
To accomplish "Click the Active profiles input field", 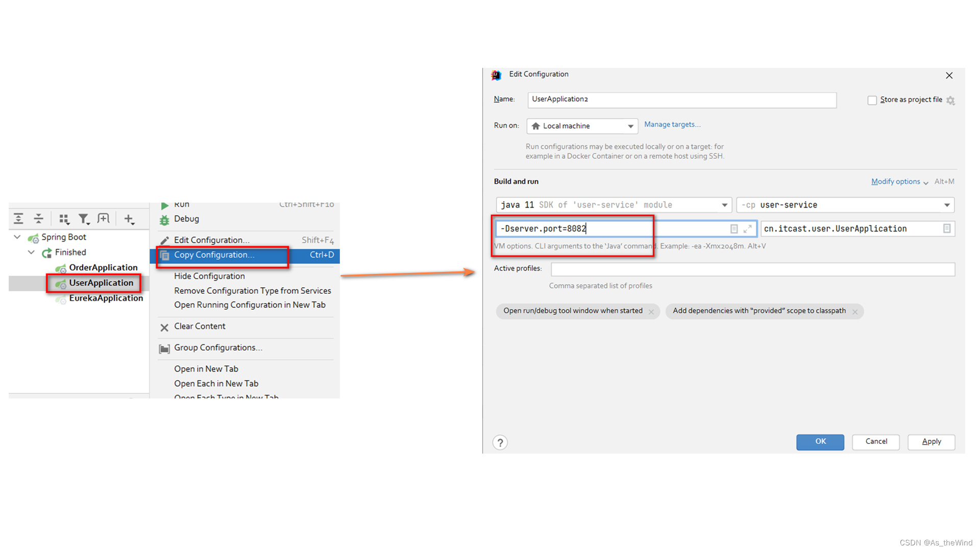I will pyautogui.click(x=753, y=269).
